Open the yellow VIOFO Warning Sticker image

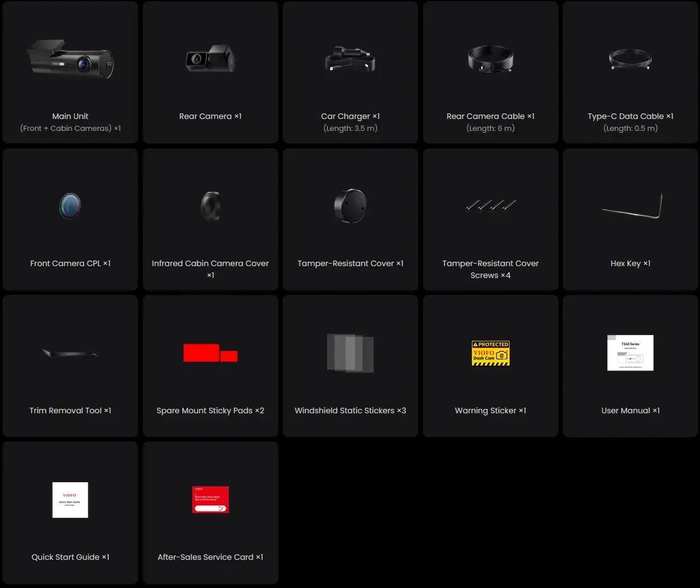pyautogui.click(x=491, y=353)
